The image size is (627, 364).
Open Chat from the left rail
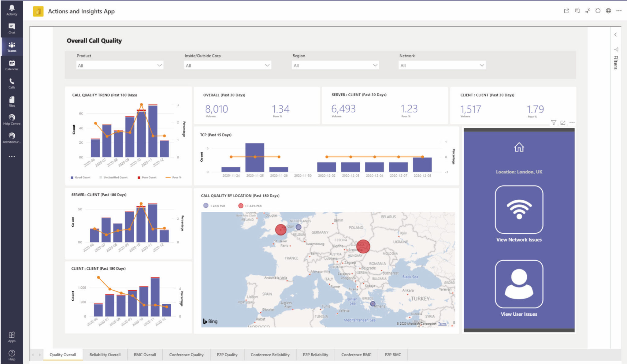12,28
